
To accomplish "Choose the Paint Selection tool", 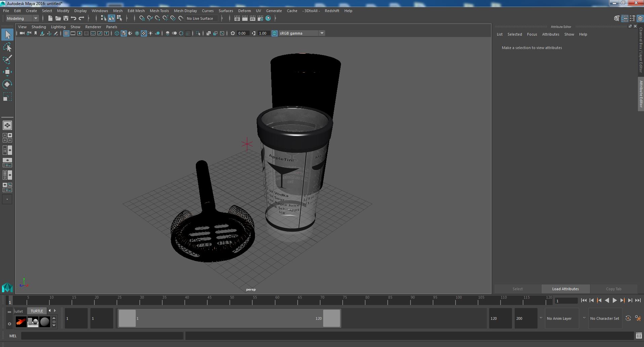I will click(x=7, y=59).
